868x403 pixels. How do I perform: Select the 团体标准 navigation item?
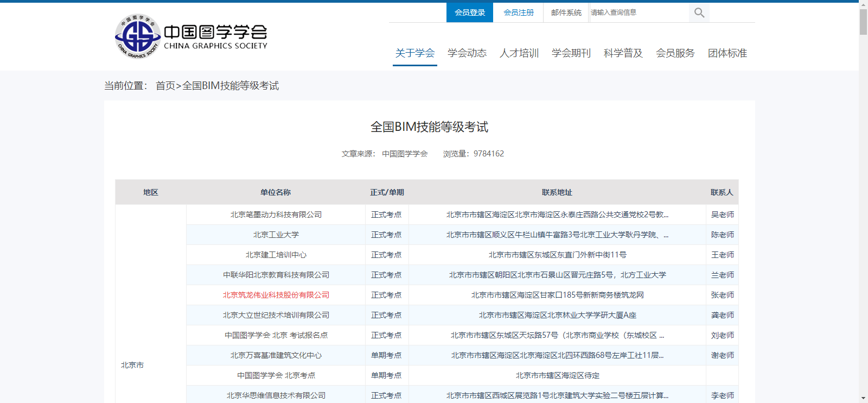(727, 53)
